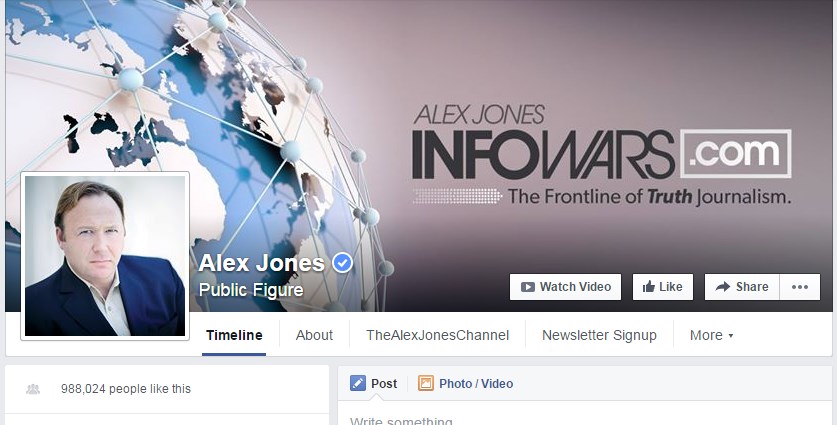
Task: Click the video play icon in Watch Video
Action: 527,287
